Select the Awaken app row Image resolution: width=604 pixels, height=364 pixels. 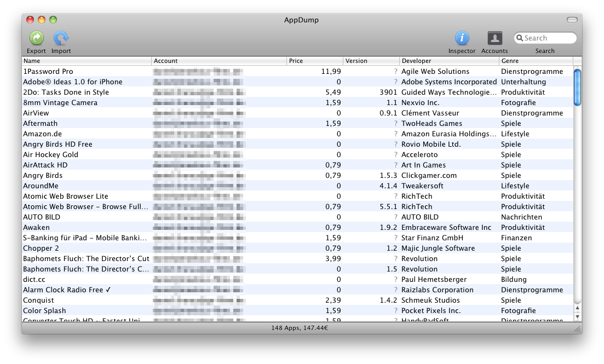click(297, 227)
